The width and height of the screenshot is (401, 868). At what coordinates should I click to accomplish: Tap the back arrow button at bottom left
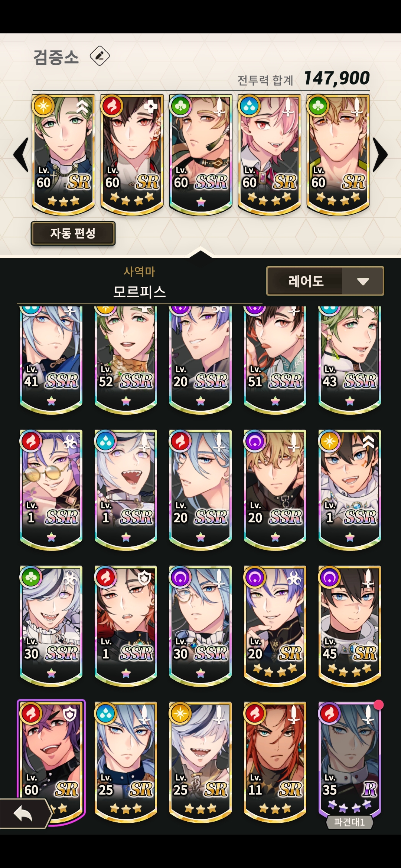coord(25,814)
